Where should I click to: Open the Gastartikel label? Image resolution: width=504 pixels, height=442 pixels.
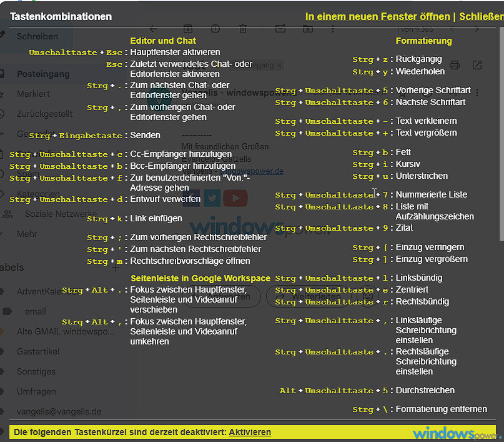pyautogui.click(x=38, y=351)
